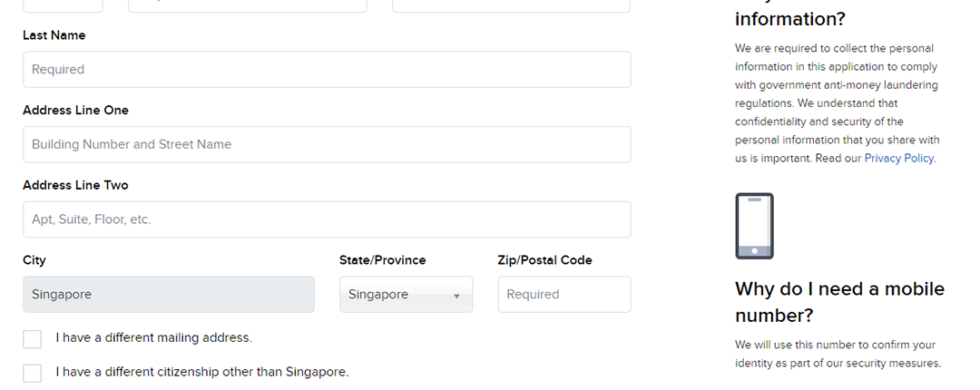This screenshot has height=390, width=980.
Task: Focus the Last Name required field
Action: pos(327,70)
